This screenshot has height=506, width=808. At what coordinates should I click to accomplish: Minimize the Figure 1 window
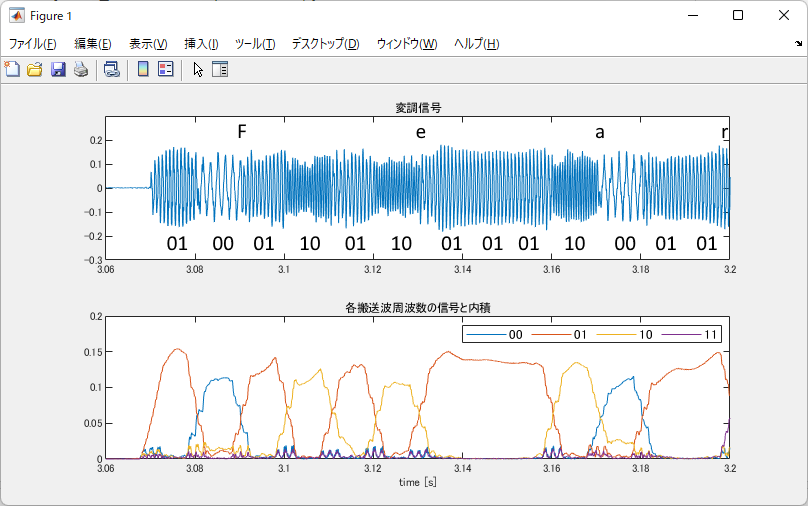pos(693,15)
